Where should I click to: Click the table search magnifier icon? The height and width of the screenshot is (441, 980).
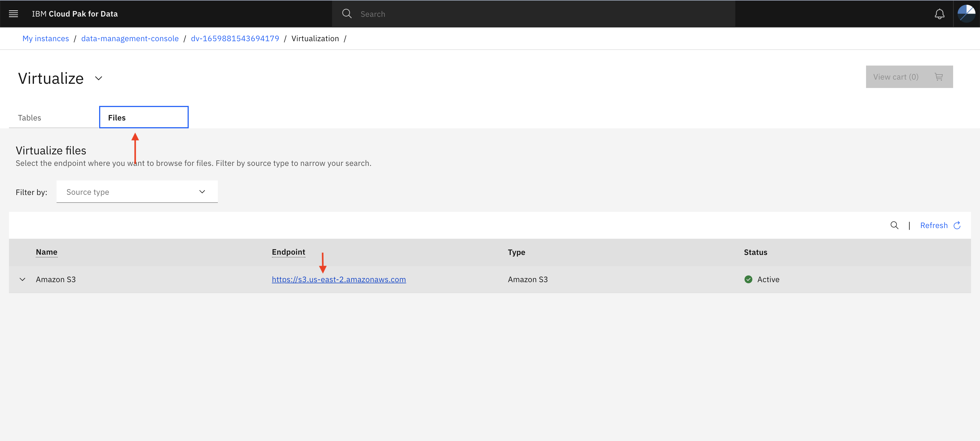pos(894,226)
